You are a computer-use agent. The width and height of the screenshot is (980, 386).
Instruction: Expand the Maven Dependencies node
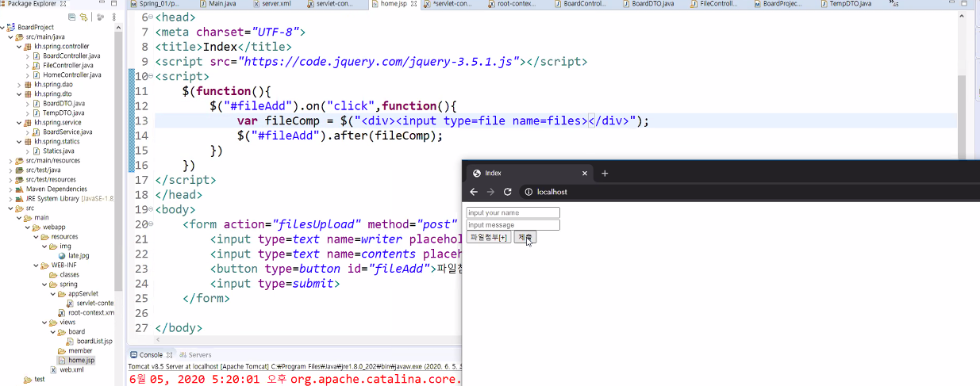10,189
